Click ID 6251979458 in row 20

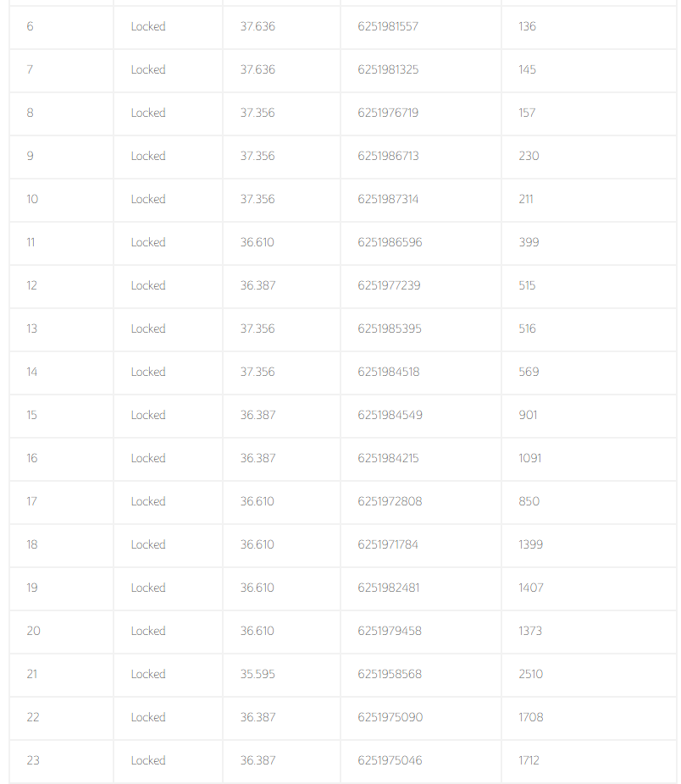click(390, 631)
